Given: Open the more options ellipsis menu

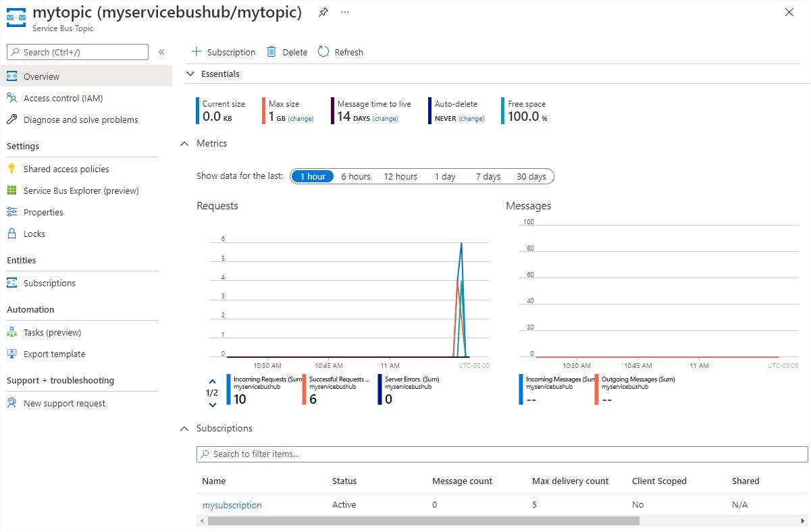Looking at the screenshot, I should click(x=345, y=13).
